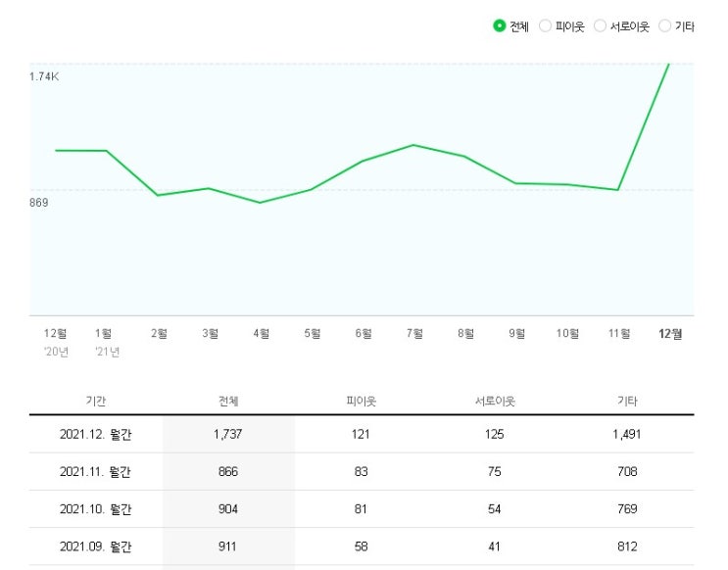
Task: Select the 전체 radio button
Action: pyautogui.click(x=499, y=26)
